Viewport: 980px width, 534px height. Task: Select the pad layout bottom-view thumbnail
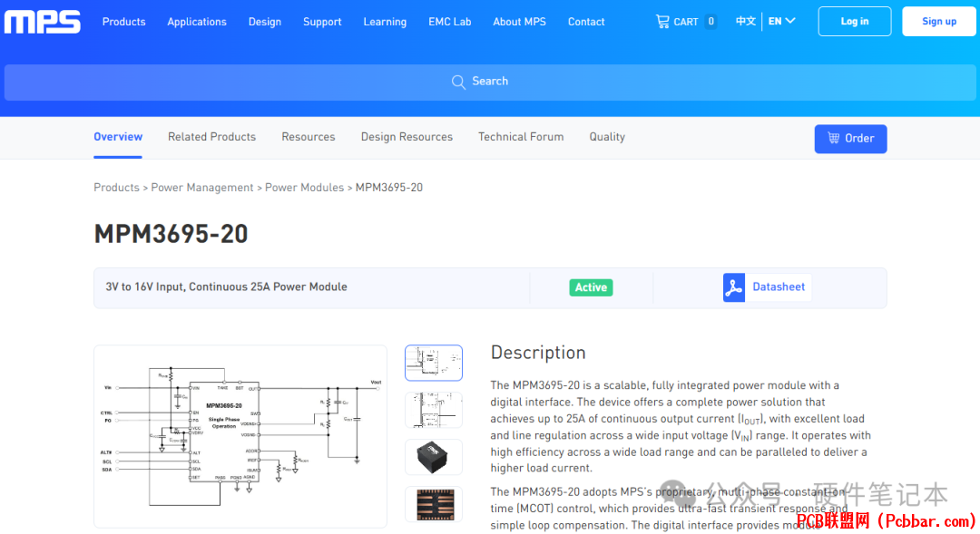click(x=434, y=504)
